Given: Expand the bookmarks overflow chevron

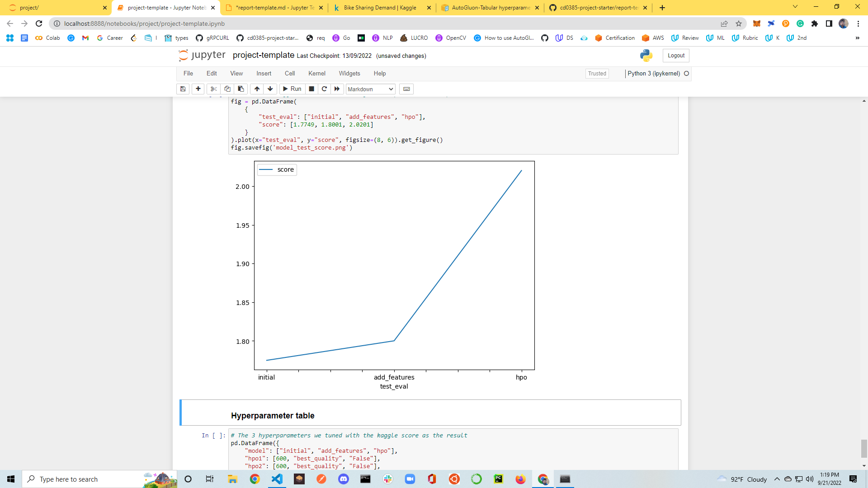Looking at the screenshot, I should [x=857, y=38].
